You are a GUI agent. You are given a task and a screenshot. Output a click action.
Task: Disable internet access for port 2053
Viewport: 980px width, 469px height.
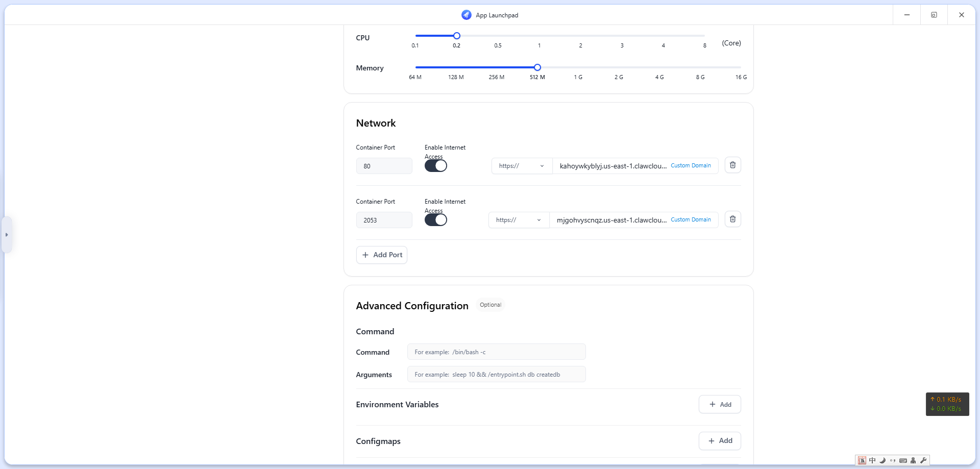pyautogui.click(x=436, y=220)
